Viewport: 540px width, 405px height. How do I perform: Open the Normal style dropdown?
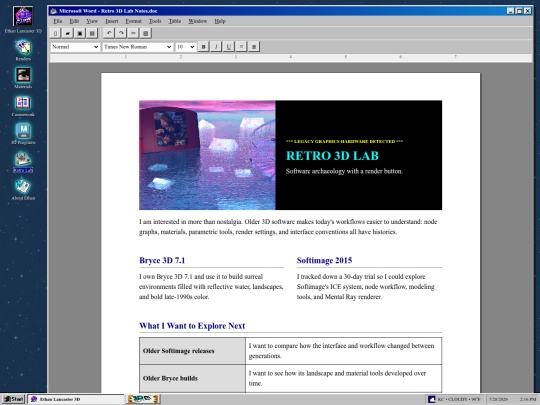[75, 47]
